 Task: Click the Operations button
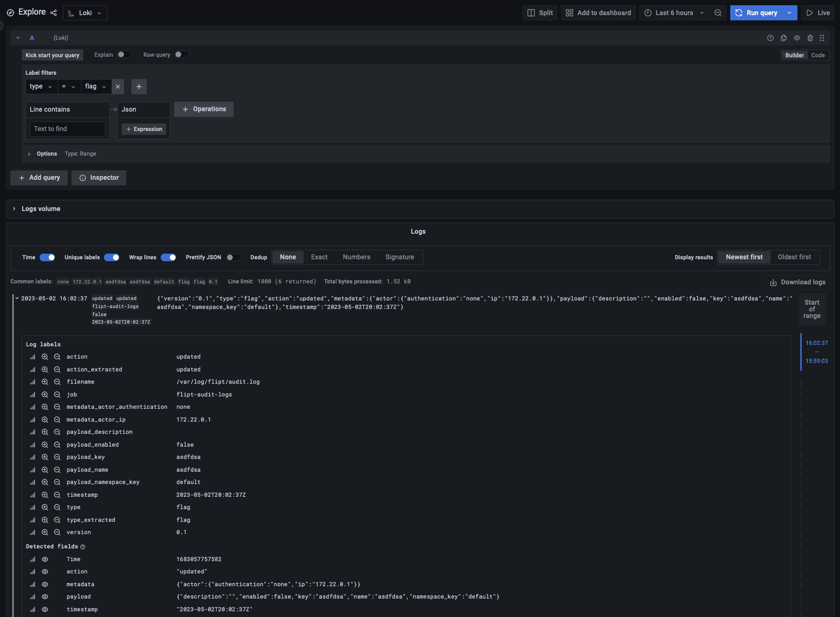204,109
